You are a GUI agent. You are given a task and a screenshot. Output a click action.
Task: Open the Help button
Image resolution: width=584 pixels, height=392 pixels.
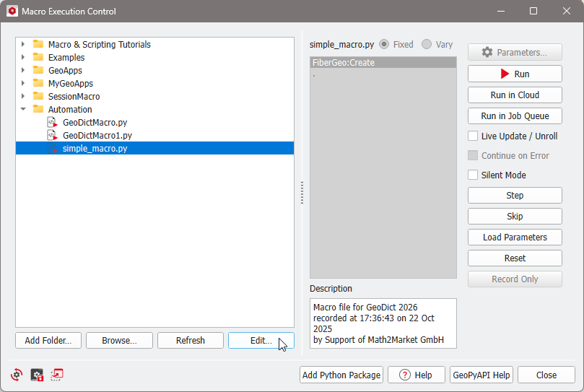click(416, 375)
